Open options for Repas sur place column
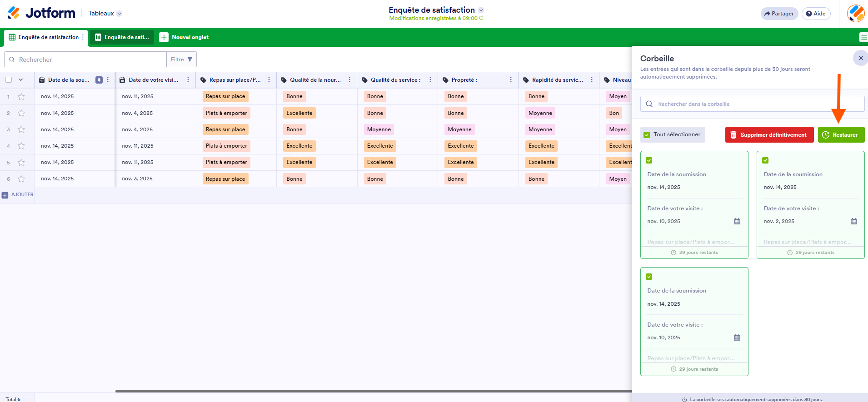This screenshot has width=868, height=402. pyautogui.click(x=269, y=80)
